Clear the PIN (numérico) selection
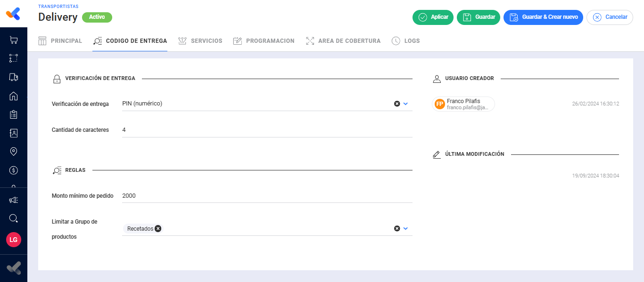This screenshot has width=644, height=282. tap(397, 104)
